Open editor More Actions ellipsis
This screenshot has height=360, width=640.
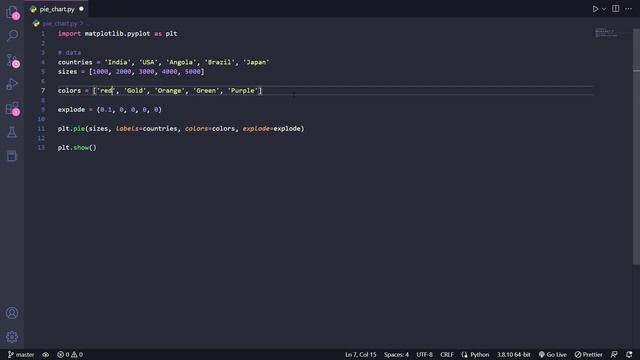(629, 9)
